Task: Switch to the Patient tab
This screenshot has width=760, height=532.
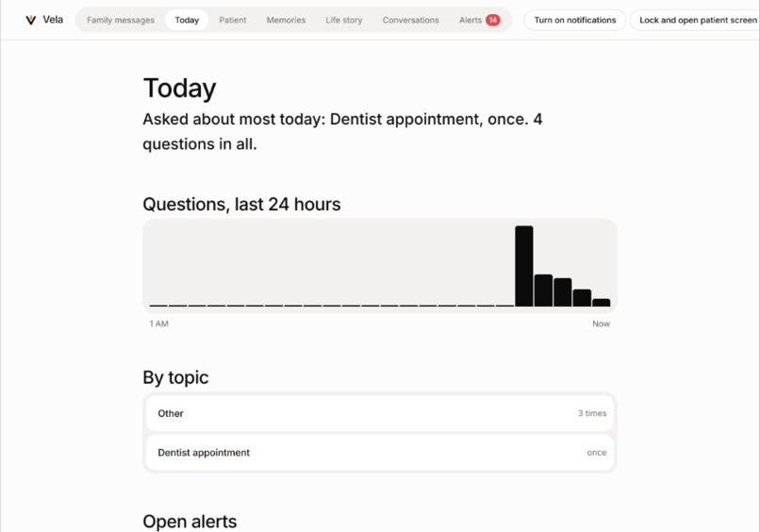Action: [233, 20]
